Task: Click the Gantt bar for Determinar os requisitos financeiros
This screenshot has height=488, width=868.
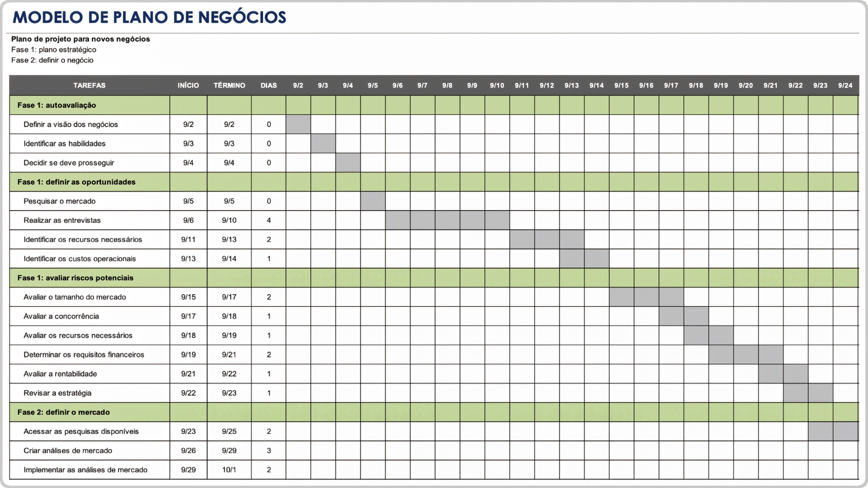Action: (746, 355)
